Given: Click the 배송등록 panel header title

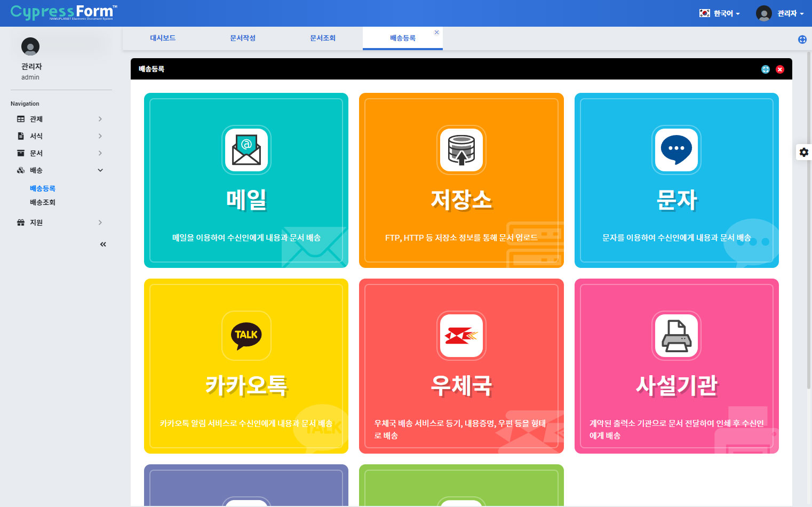Looking at the screenshot, I should pos(152,69).
